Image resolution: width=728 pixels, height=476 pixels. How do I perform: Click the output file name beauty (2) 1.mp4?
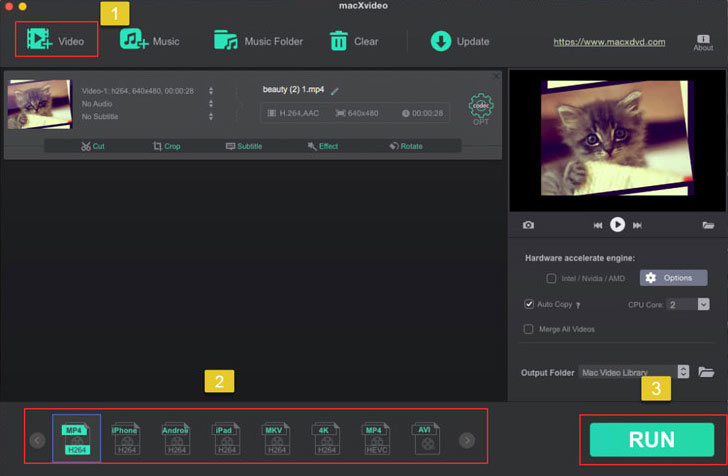click(293, 90)
